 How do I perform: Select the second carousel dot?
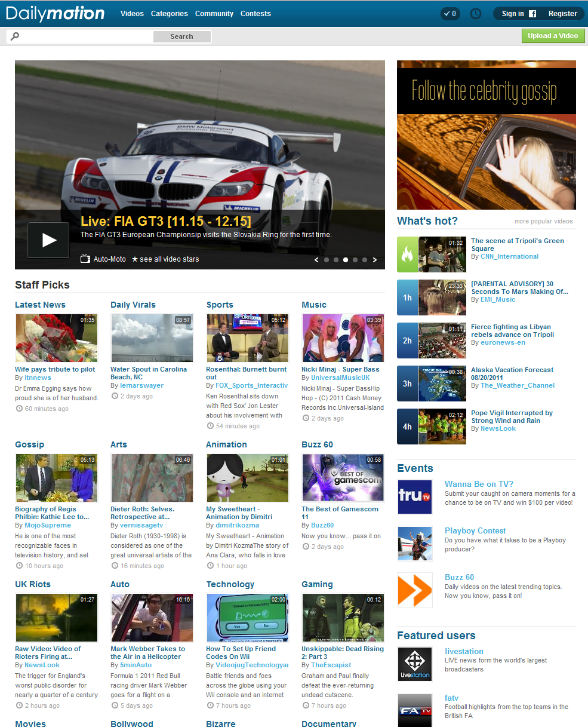[x=336, y=260]
